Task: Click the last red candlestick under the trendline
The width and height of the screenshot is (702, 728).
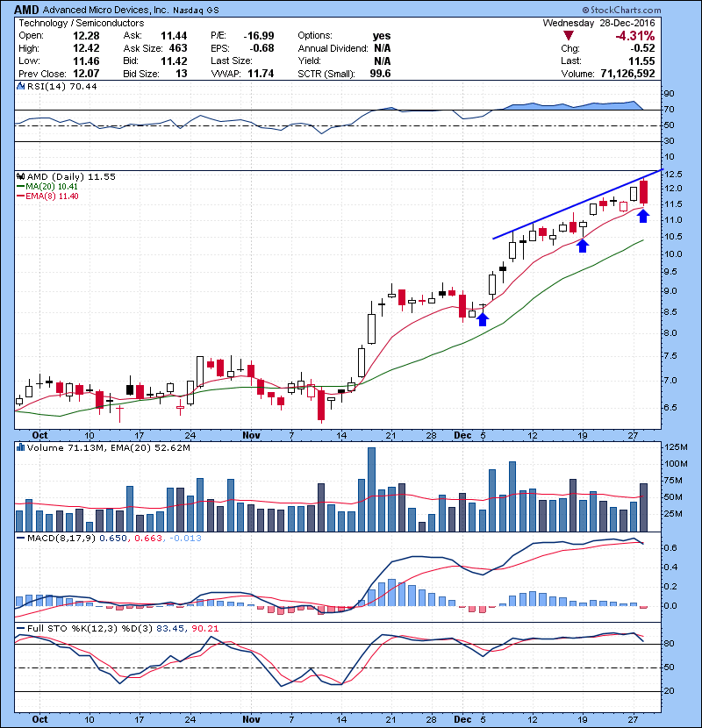Action: (643, 192)
